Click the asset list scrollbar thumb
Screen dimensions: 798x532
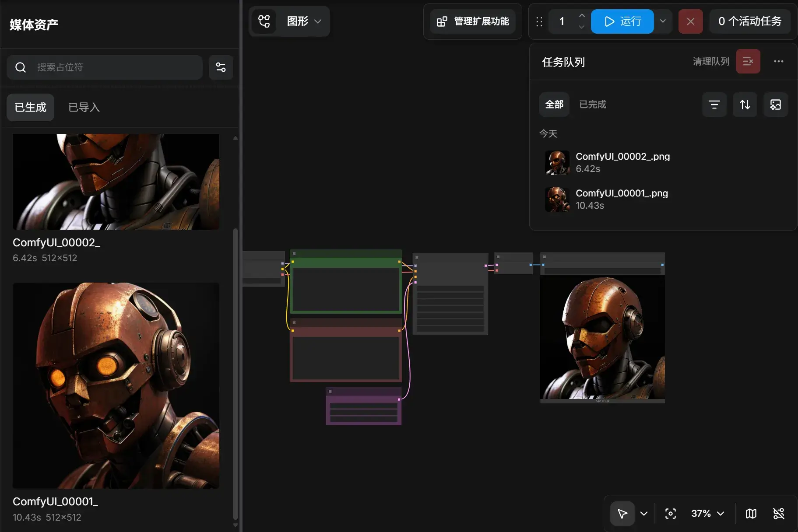(x=236, y=374)
